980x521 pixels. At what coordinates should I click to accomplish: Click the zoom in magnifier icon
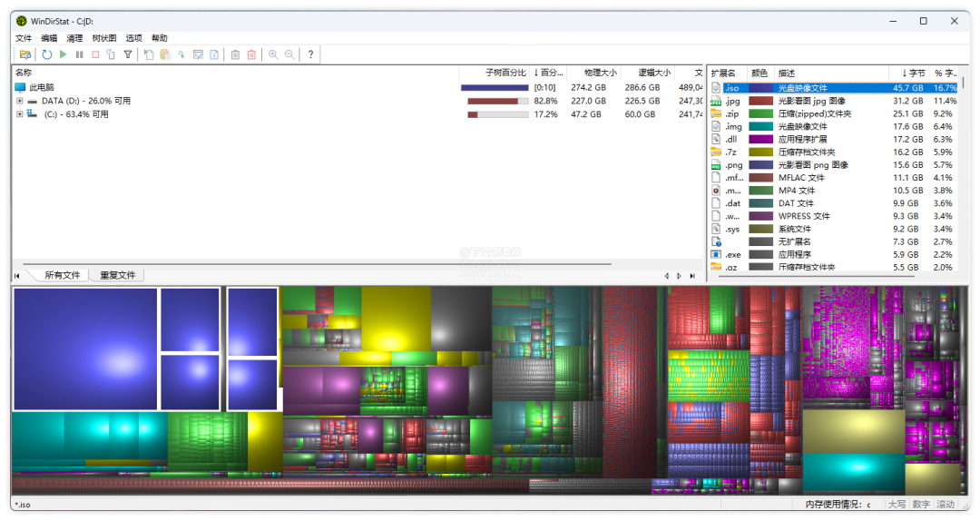click(x=273, y=54)
